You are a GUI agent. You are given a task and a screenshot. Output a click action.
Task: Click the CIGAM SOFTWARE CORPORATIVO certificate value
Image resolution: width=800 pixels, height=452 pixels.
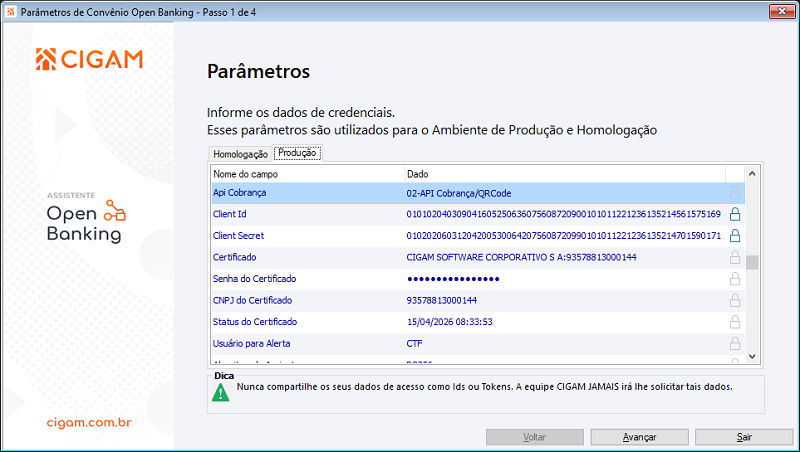[x=521, y=257]
